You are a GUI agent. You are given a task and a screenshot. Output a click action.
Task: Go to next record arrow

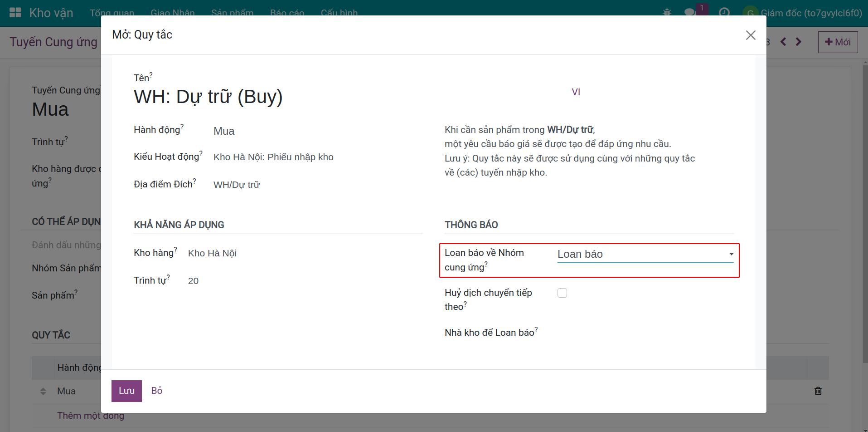[x=799, y=42]
